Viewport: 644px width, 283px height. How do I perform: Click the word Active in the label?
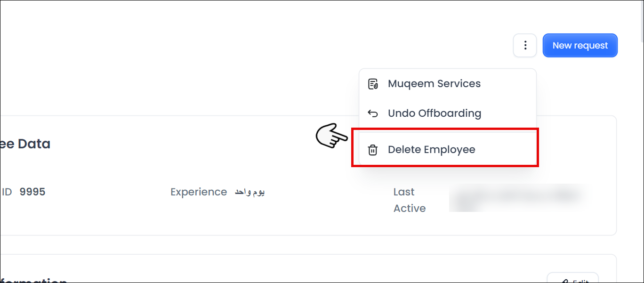click(410, 209)
